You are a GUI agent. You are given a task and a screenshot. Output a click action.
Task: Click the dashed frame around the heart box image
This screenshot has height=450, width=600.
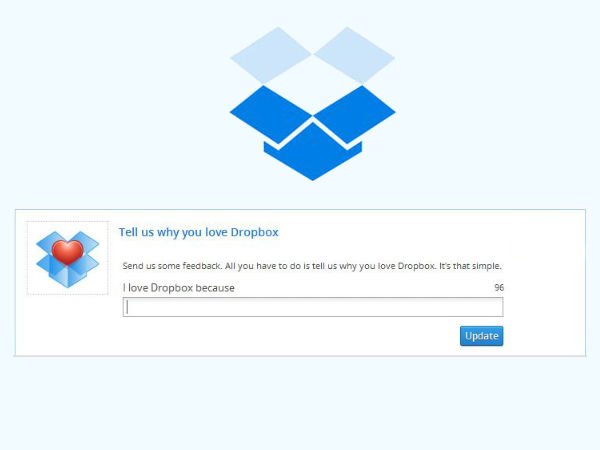click(68, 258)
